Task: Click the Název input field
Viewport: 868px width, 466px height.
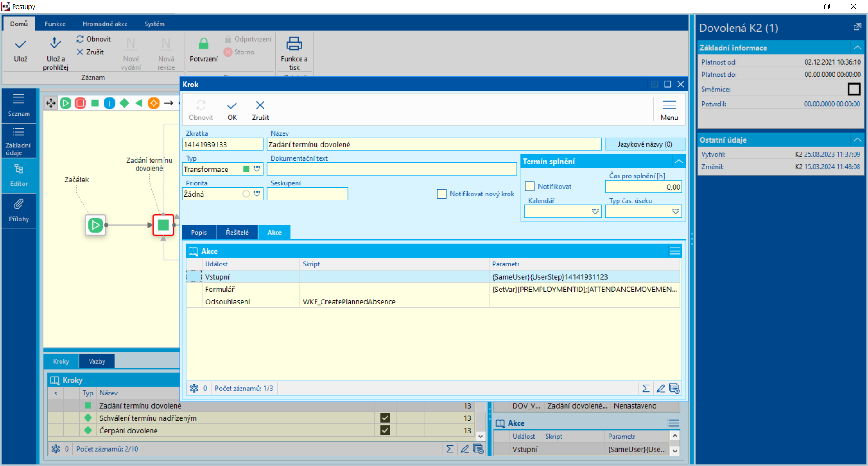Action: coord(434,144)
